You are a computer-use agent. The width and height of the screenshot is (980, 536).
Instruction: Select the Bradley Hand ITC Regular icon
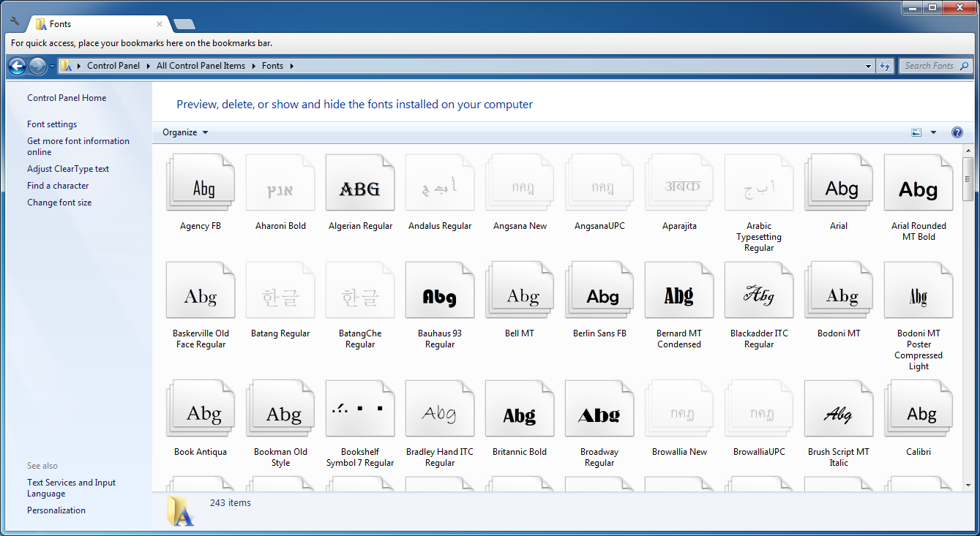440,409
